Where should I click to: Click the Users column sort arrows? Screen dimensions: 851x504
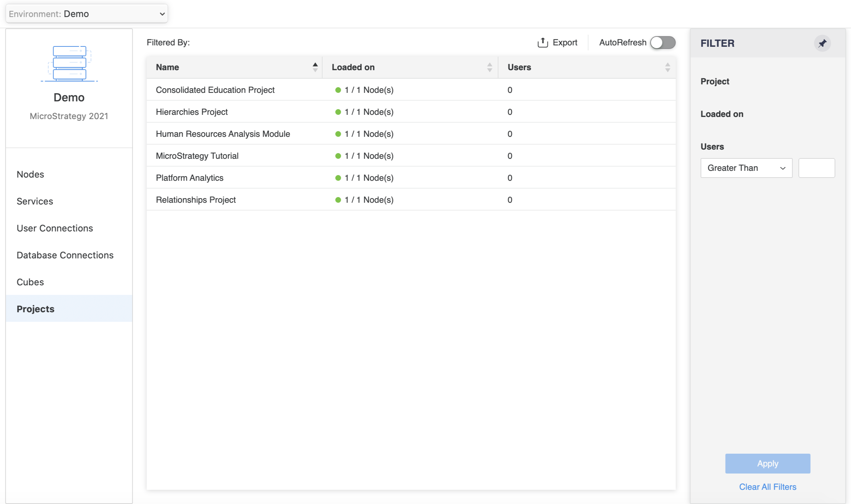pos(667,67)
